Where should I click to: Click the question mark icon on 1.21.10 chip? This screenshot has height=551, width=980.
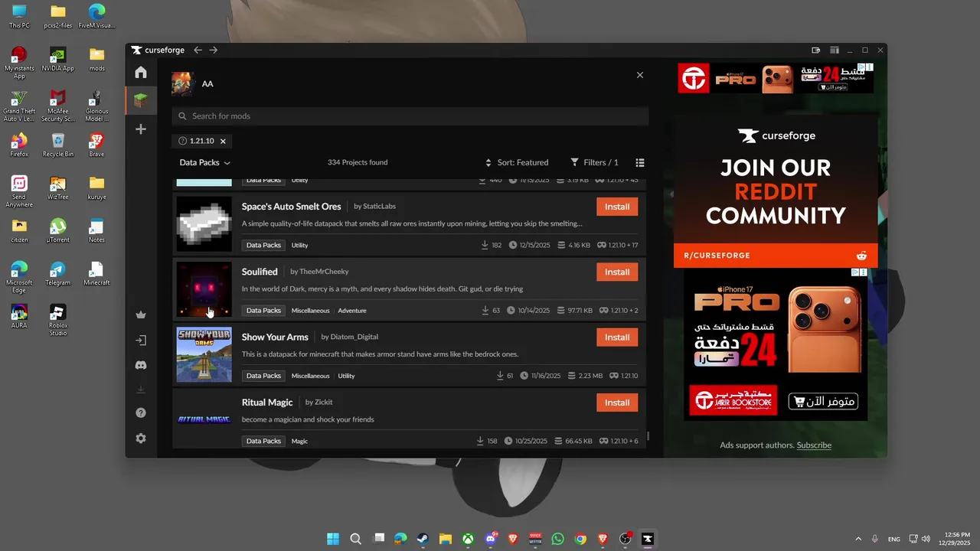(182, 141)
